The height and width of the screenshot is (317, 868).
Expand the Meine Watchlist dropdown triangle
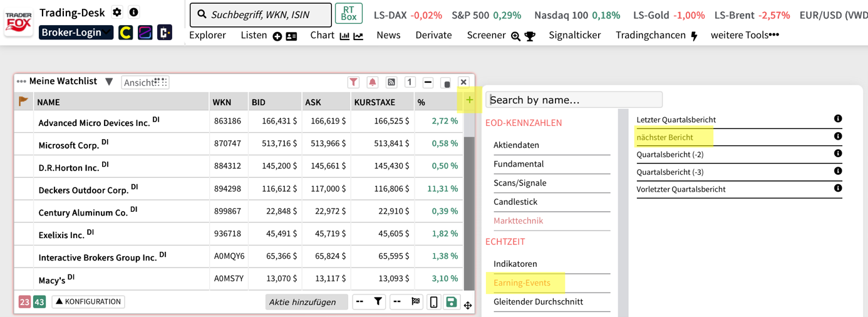pyautogui.click(x=109, y=81)
